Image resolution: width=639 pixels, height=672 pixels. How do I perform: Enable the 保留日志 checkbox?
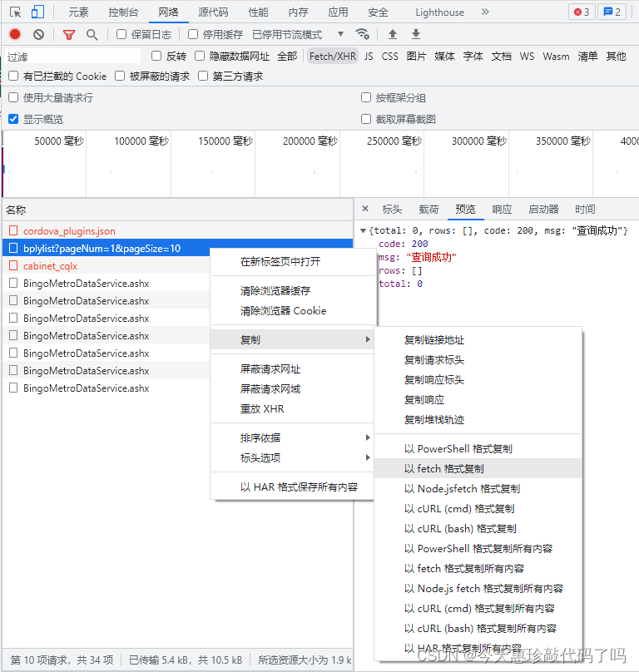pyautogui.click(x=121, y=34)
